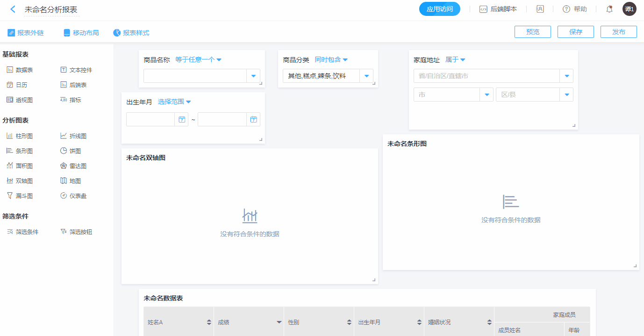The height and width of the screenshot is (336, 644).
Task: Sort the 姓名A column
Action: (208, 322)
